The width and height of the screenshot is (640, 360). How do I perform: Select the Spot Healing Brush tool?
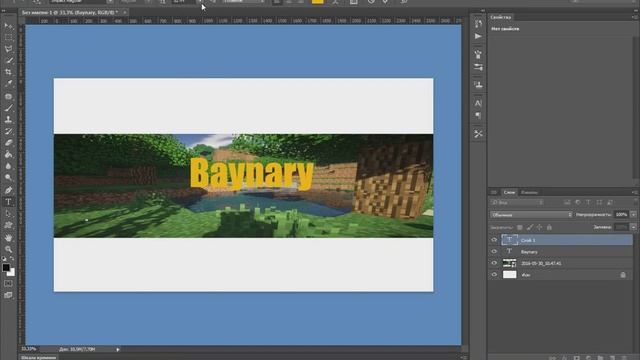8,97
